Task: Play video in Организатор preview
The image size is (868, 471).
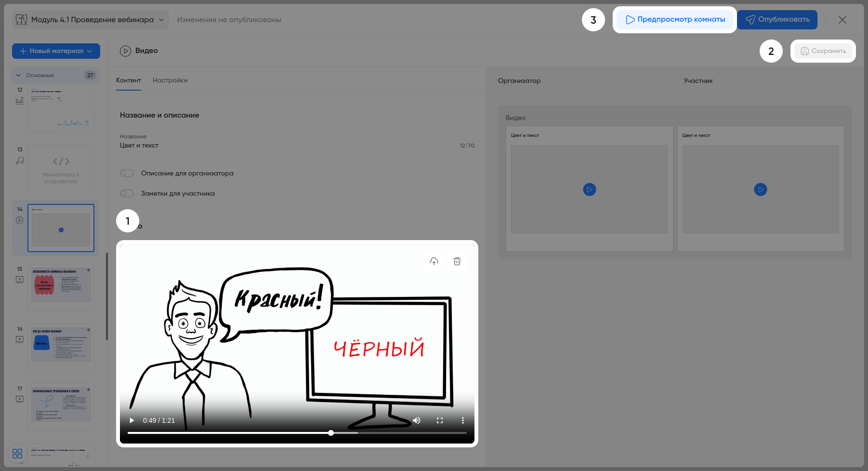Action: [x=590, y=189]
